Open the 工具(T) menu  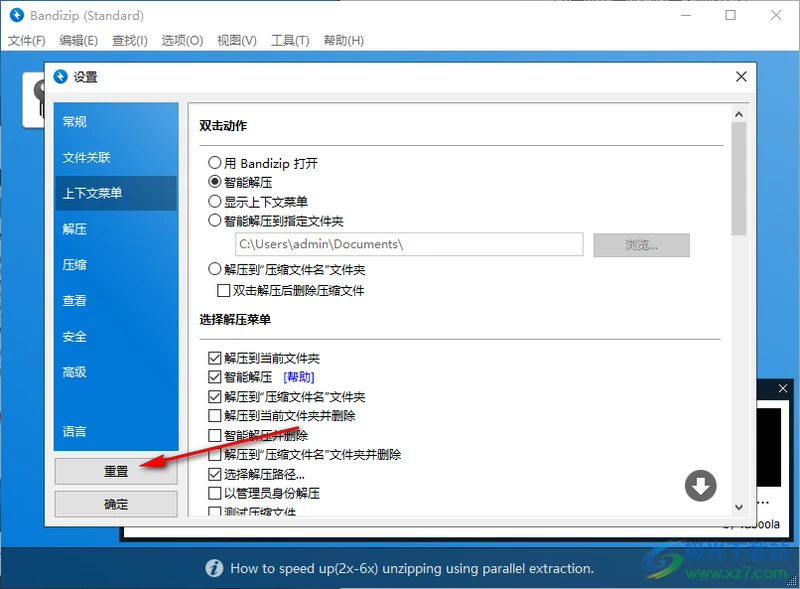coord(290,40)
